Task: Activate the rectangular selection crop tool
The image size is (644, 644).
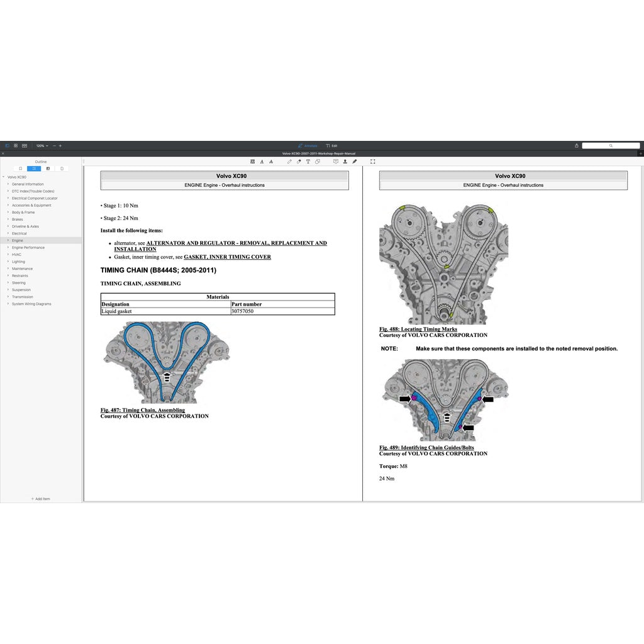Action: pos(373,162)
